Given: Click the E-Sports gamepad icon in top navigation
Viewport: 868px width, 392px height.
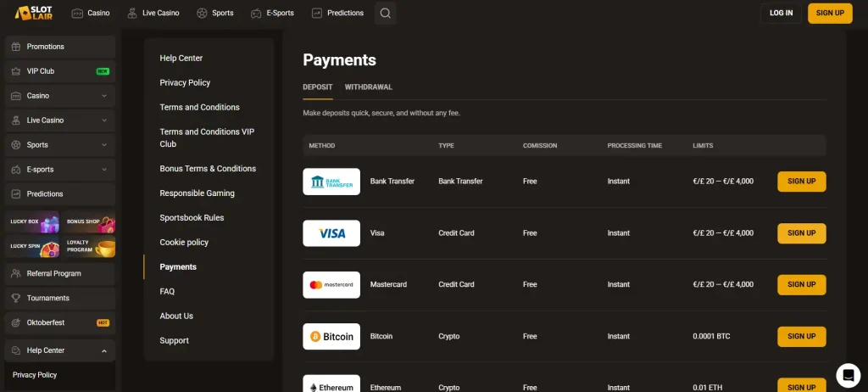Looking at the screenshot, I should pyautogui.click(x=256, y=14).
